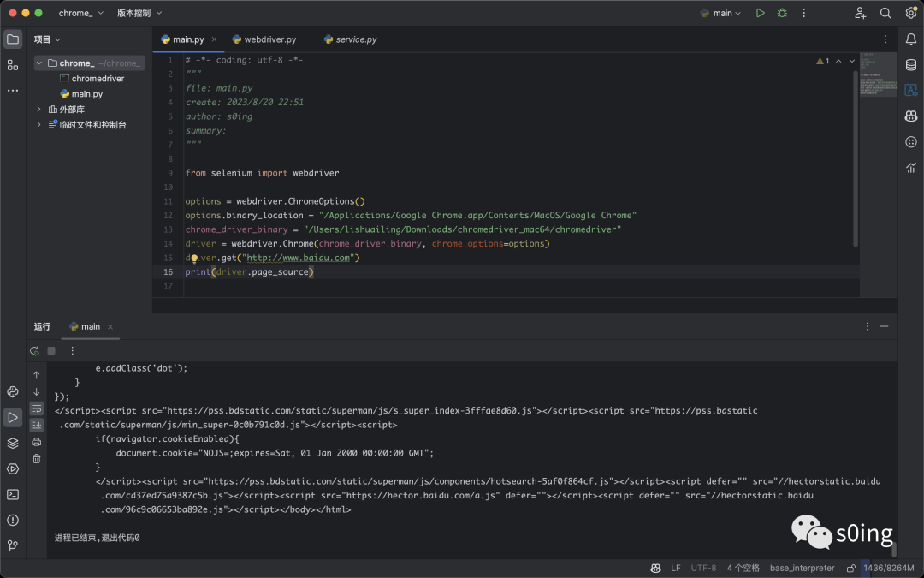Hide the Run tool window

[885, 326]
